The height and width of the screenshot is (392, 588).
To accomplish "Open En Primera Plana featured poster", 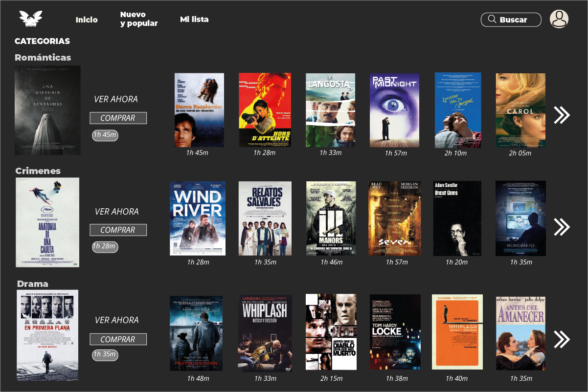I will pyautogui.click(x=47, y=335).
